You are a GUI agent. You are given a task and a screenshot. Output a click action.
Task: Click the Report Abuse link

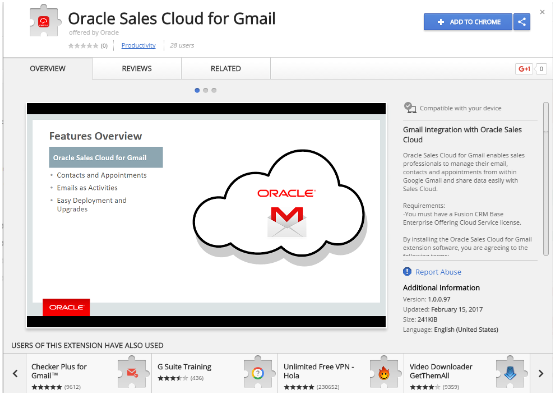point(438,272)
